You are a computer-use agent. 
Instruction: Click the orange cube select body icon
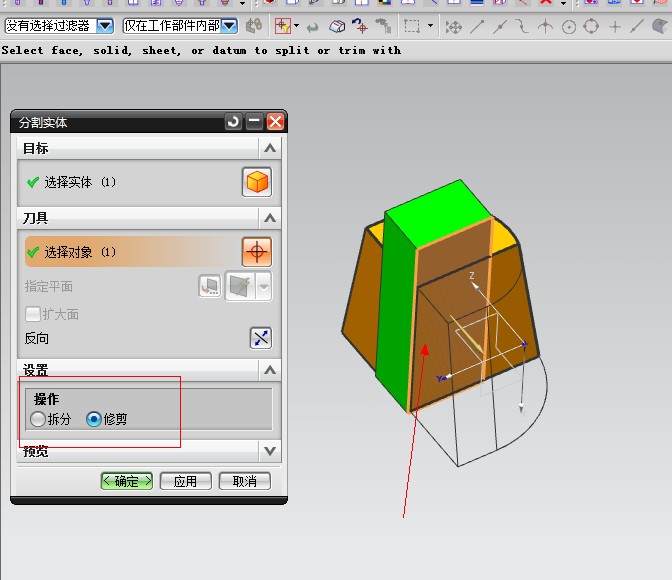point(257,182)
